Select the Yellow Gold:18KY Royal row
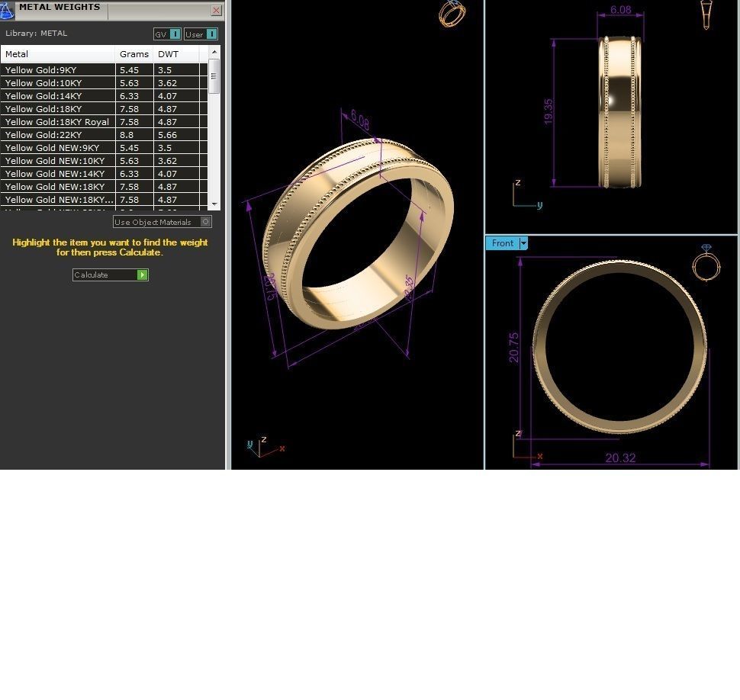The height and width of the screenshot is (700, 740). tap(104, 122)
